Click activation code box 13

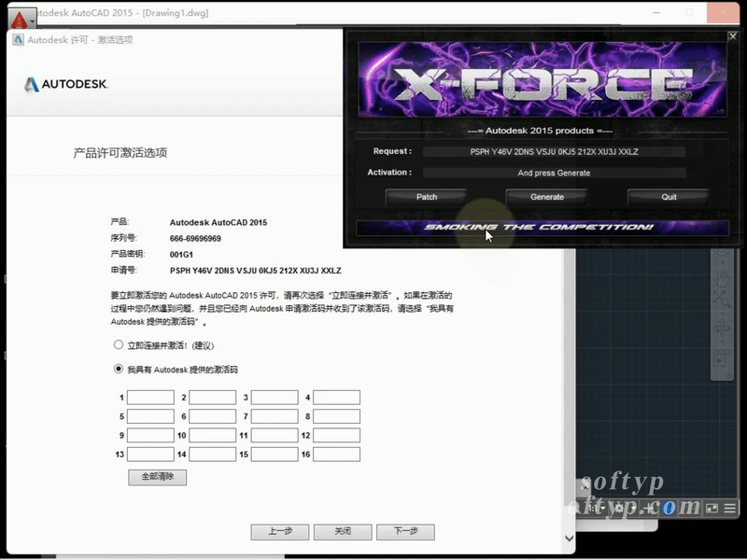point(150,455)
